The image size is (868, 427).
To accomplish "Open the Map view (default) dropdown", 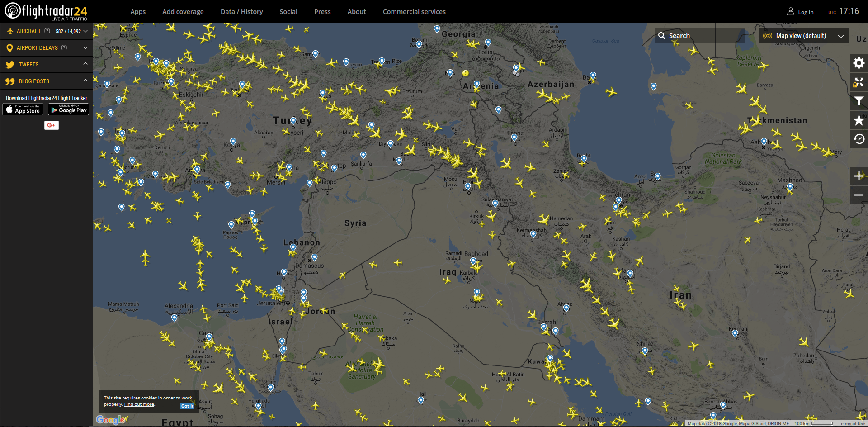I will point(803,36).
